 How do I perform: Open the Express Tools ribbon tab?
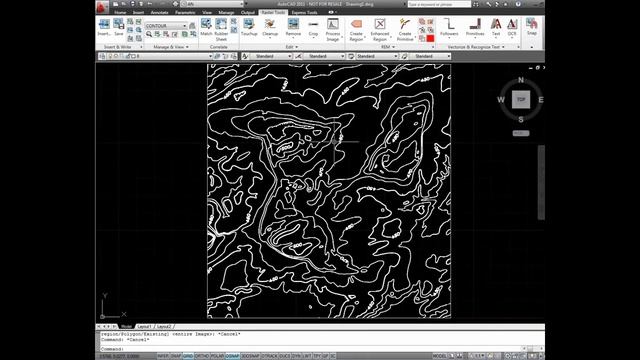click(304, 13)
